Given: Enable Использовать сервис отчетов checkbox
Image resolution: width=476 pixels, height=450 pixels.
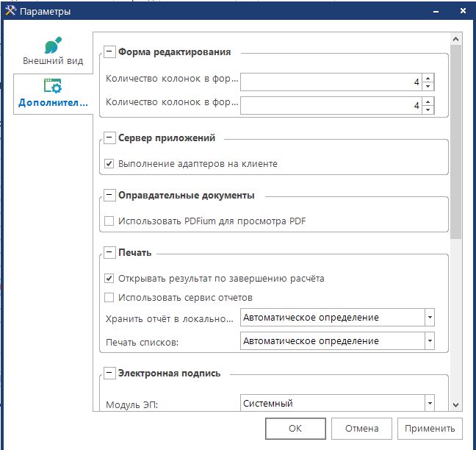Looking at the screenshot, I should click(x=109, y=298).
